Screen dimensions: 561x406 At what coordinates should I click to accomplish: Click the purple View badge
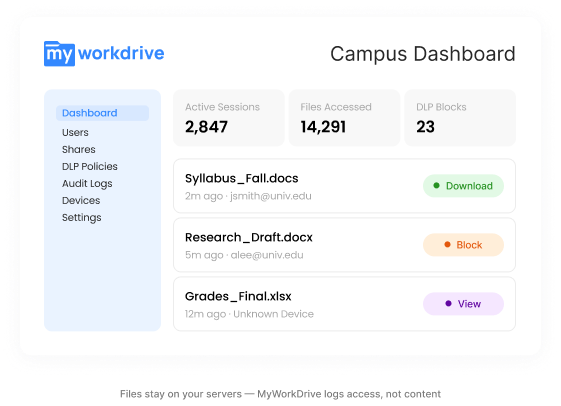point(463,304)
